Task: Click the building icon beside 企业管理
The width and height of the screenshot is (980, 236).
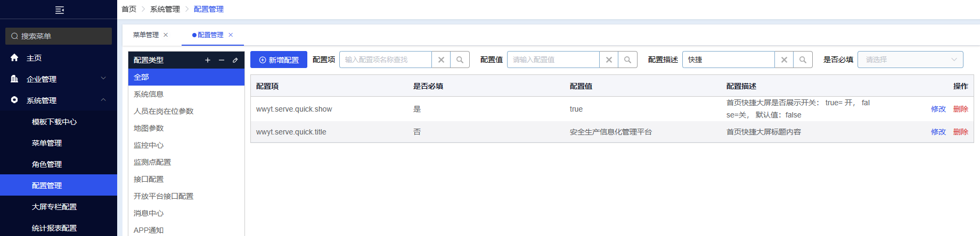Action: (14, 79)
